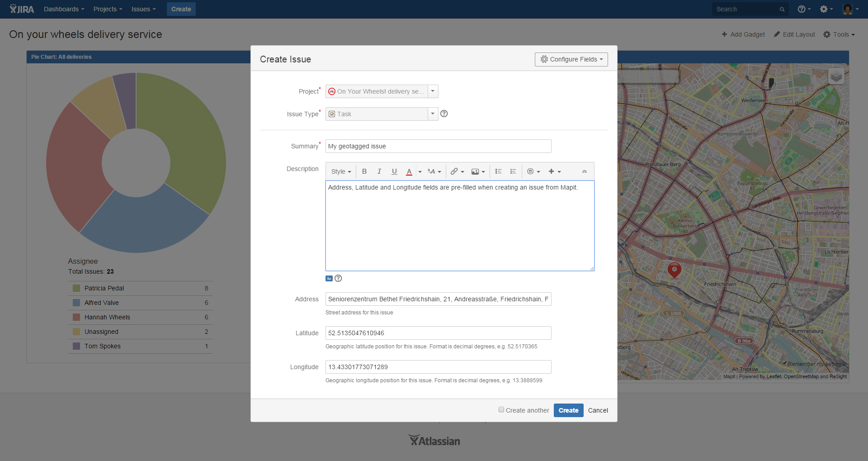Create a bullet list in Description
868x461 pixels.
tap(498, 171)
